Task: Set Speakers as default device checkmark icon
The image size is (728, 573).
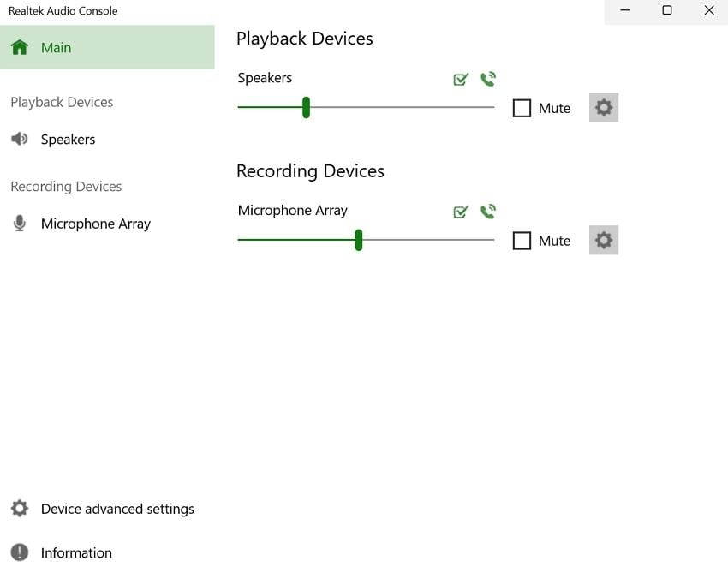Action: point(461,80)
